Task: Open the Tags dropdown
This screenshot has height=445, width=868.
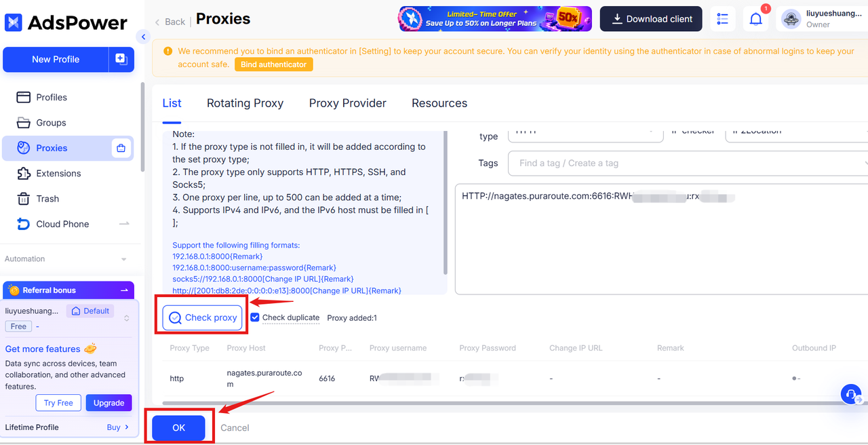Action: (x=688, y=163)
